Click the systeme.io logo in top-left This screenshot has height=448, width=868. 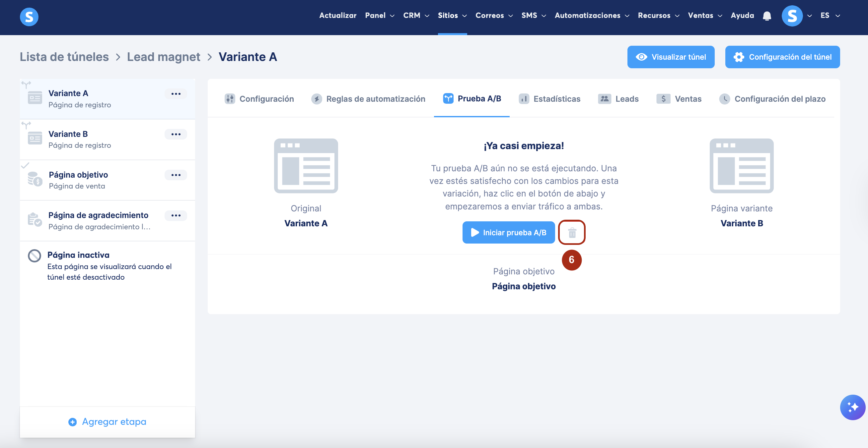pyautogui.click(x=29, y=17)
